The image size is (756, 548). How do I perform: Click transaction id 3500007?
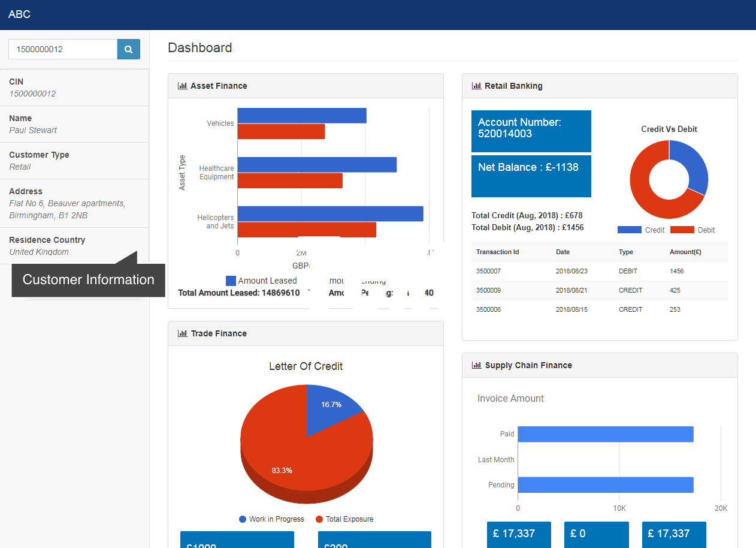click(x=488, y=271)
